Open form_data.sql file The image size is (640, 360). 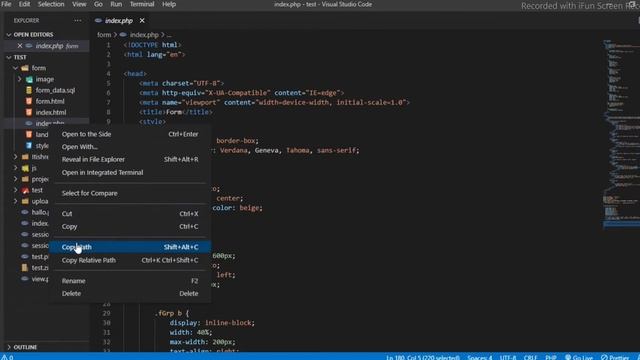tap(55, 90)
